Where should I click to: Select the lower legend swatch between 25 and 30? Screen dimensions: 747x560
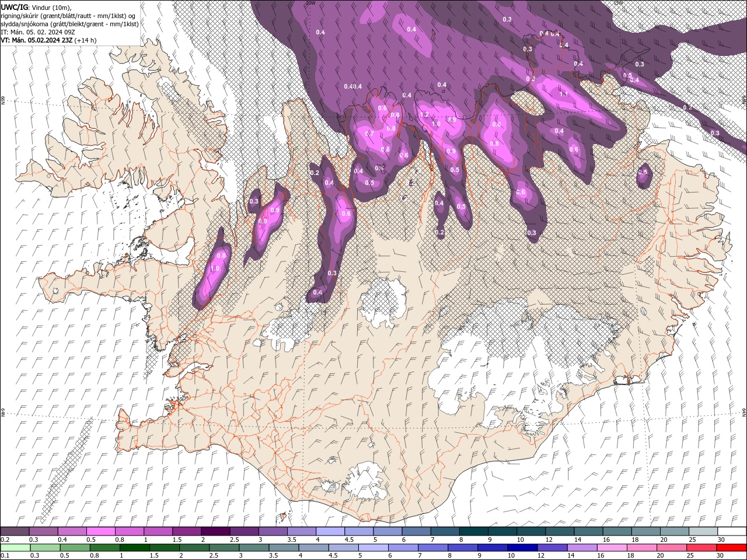click(700, 548)
